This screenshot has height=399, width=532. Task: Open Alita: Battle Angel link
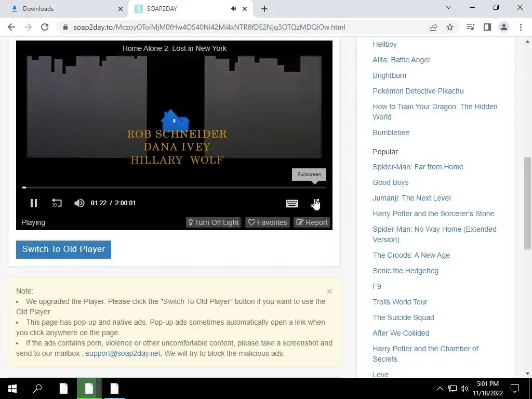401,60
